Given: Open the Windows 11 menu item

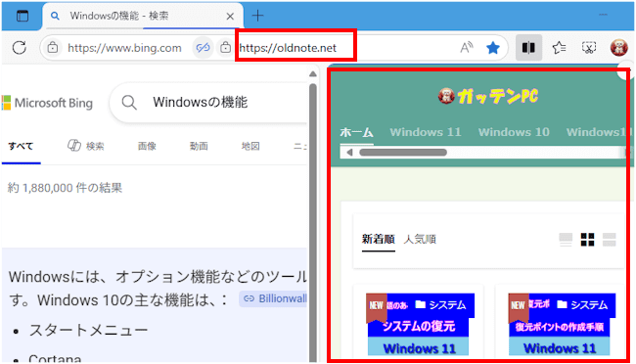Looking at the screenshot, I should (426, 132).
